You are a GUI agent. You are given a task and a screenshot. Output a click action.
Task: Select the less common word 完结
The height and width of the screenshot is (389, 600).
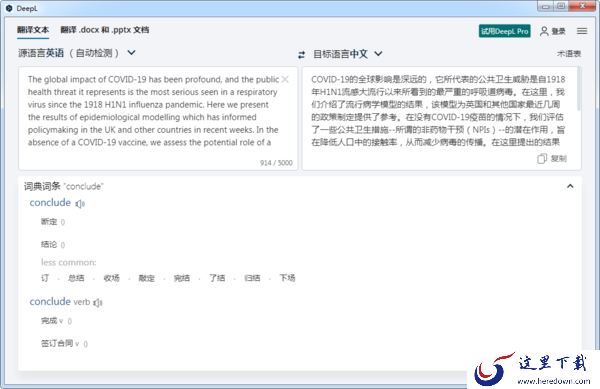point(182,278)
